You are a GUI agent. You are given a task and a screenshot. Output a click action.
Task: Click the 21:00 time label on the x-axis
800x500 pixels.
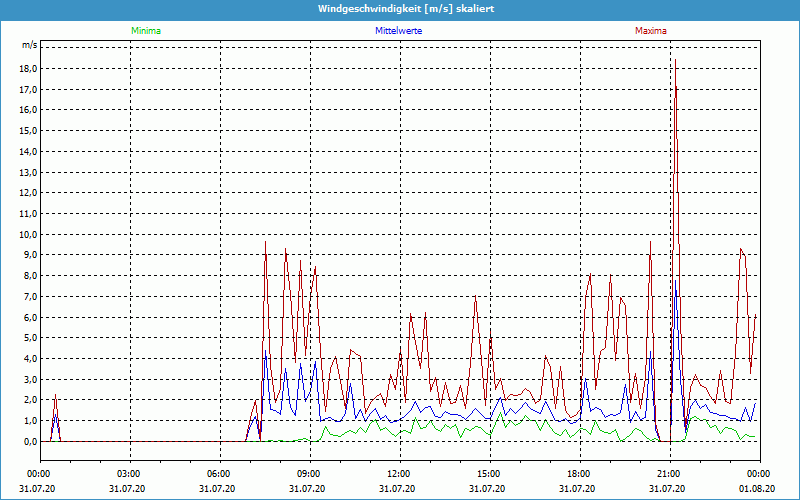[x=668, y=473]
